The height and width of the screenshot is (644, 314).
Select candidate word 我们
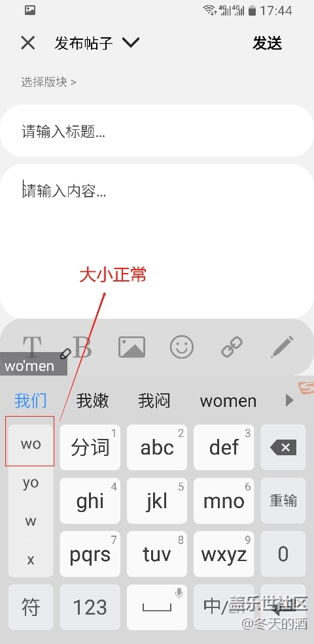pyautogui.click(x=31, y=400)
